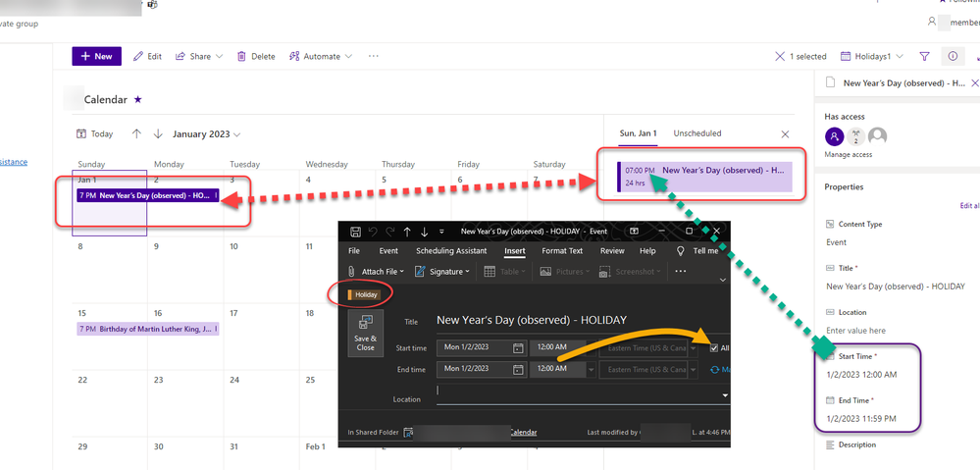Open the Signature dropdown in ribbon
Screen dimensions: 980x470
coord(442,271)
